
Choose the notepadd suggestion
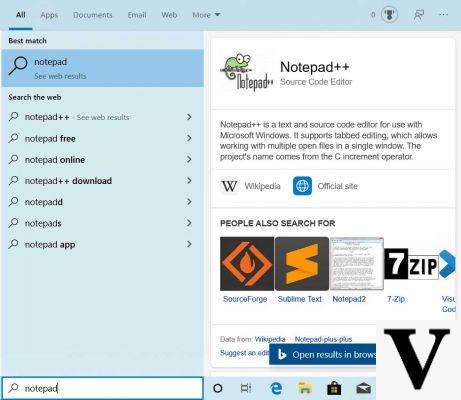pyautogui.click(x=103, y=202)
